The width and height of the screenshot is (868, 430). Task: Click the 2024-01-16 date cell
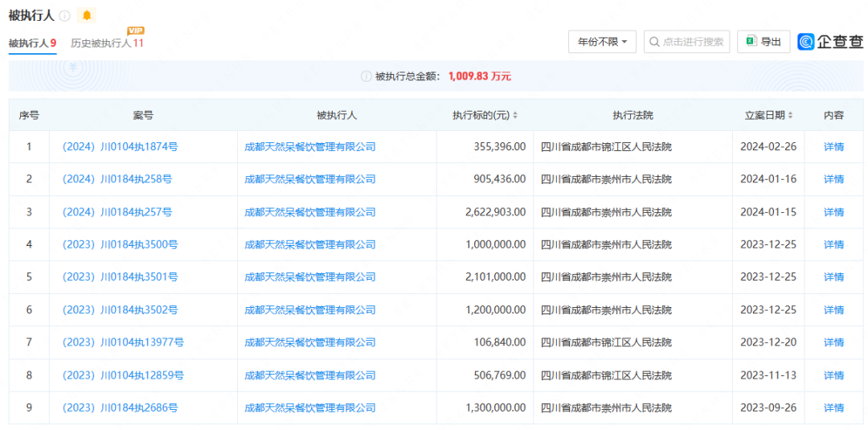(x=768, y=179)
